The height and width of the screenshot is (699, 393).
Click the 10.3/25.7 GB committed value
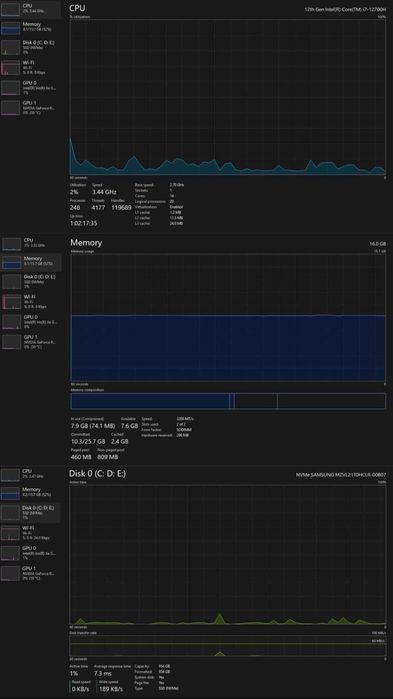pyautogui.click(x=88, y=441)
